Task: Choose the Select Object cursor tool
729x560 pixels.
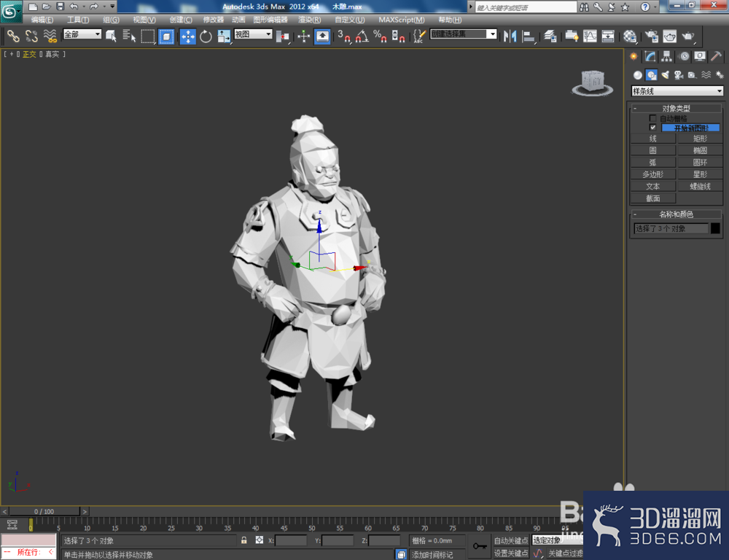Action: [x=111, y=36]
